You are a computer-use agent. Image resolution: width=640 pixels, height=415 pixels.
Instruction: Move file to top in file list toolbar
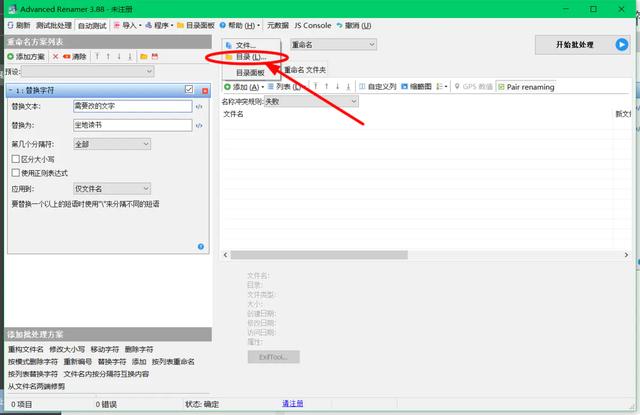click(x=316, y=87)
